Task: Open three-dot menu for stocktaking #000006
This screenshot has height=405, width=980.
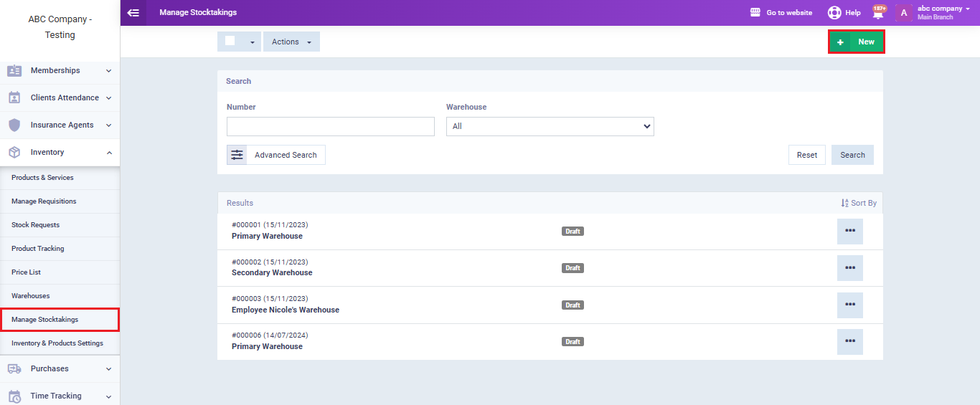Action: tap(849, 342)
